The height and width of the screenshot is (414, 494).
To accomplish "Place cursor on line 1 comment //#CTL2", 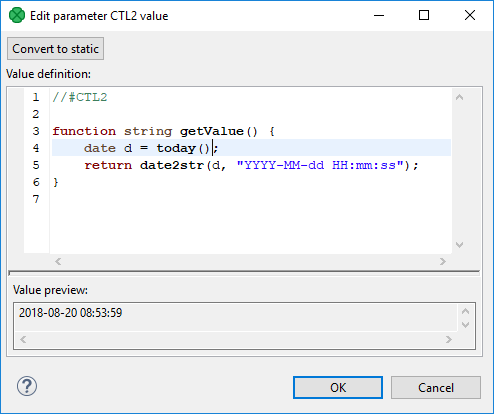I will 80,97.
